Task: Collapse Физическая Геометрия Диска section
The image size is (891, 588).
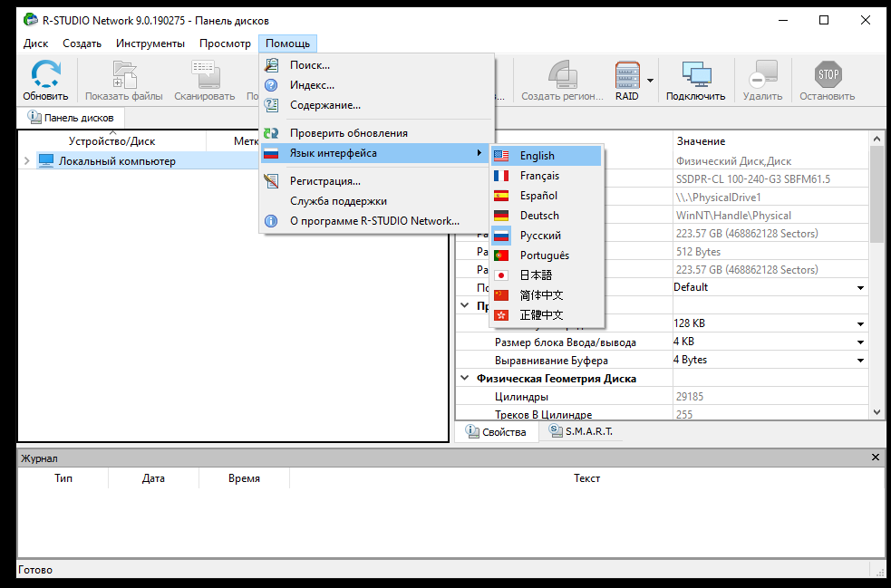Action: (x=464, y=379)
